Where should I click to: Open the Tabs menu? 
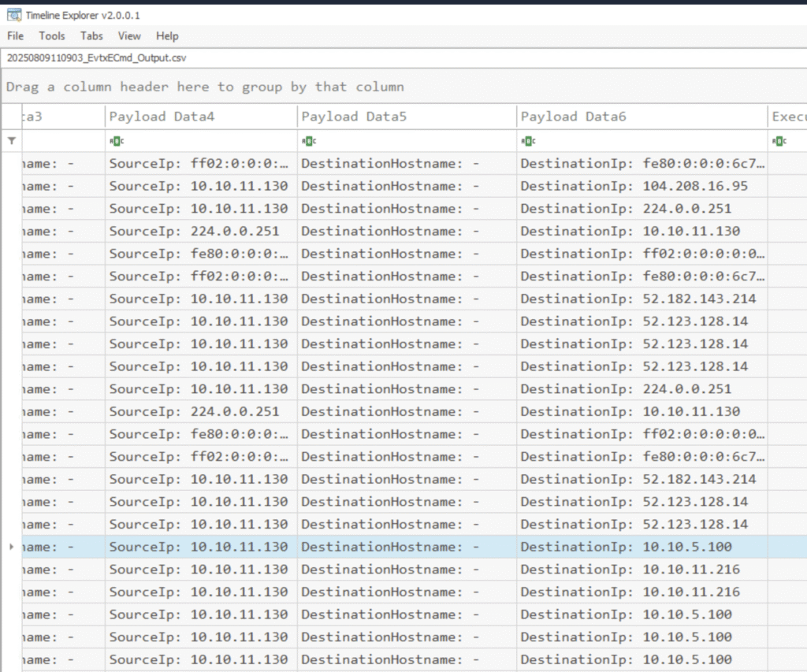[x=91, y=36]
